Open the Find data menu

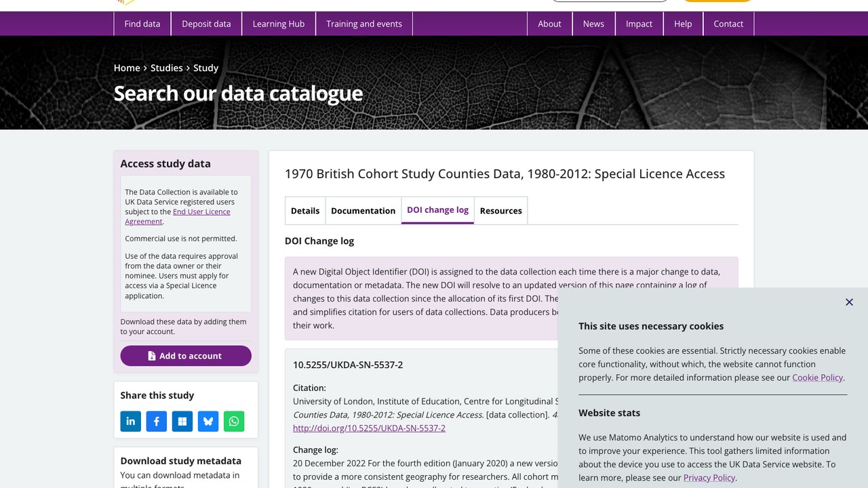(x=142, y=24)
